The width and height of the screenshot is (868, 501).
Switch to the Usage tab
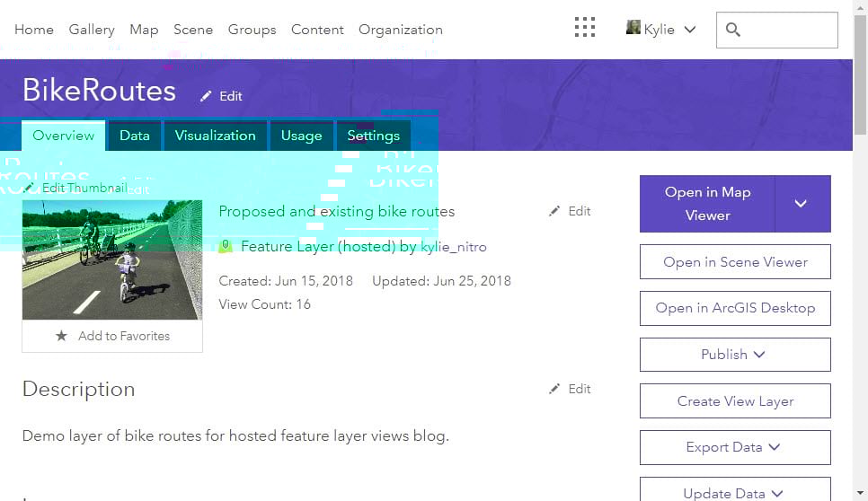[301, 136]
